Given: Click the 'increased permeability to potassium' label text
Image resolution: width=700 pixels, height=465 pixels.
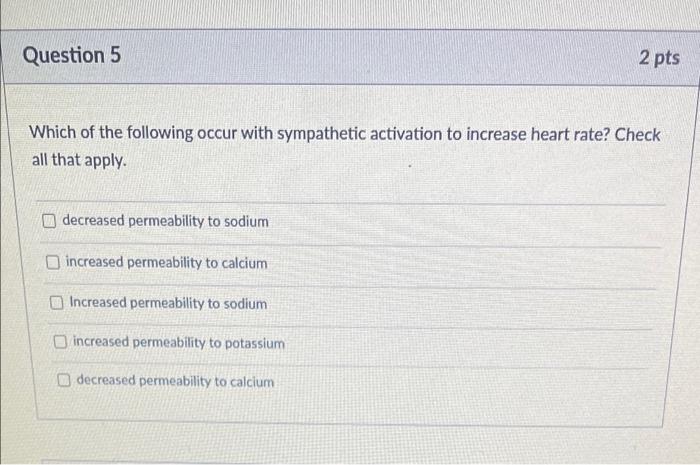Looking at the screenshot, I should point(179,343).
